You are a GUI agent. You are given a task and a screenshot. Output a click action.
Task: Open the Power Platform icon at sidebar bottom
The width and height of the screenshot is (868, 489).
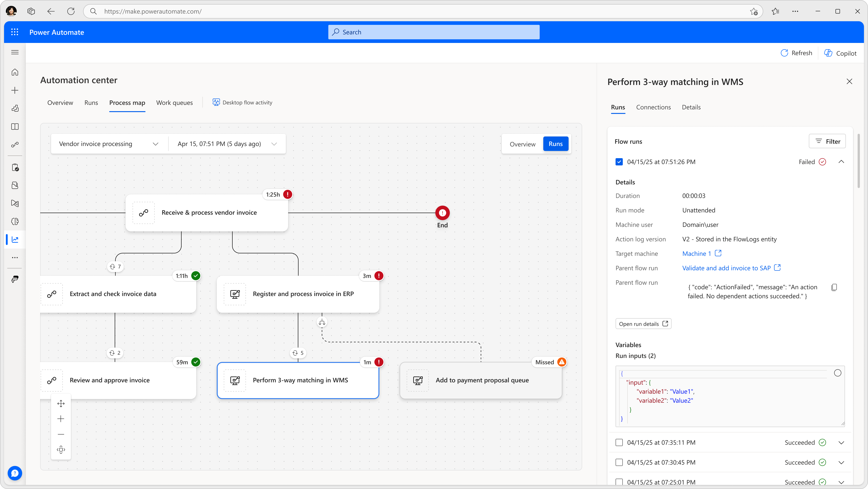15,279
